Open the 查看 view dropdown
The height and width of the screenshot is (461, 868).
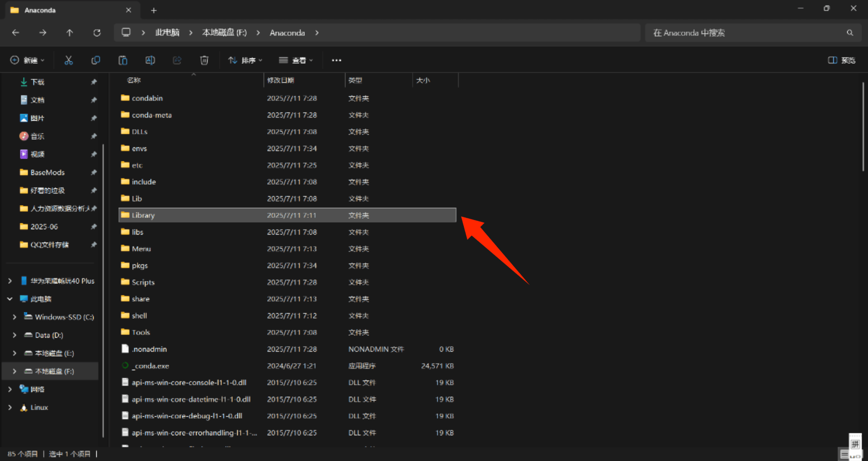(296, 60)
